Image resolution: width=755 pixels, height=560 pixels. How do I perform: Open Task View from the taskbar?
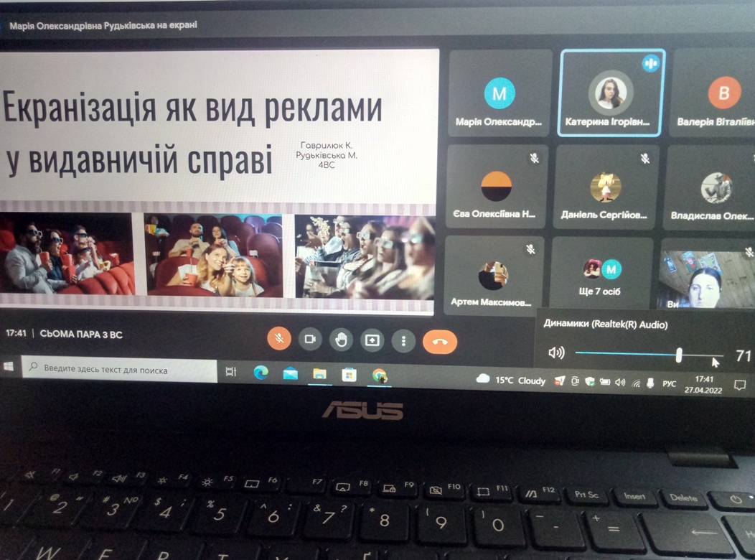[x=231, y=372]
